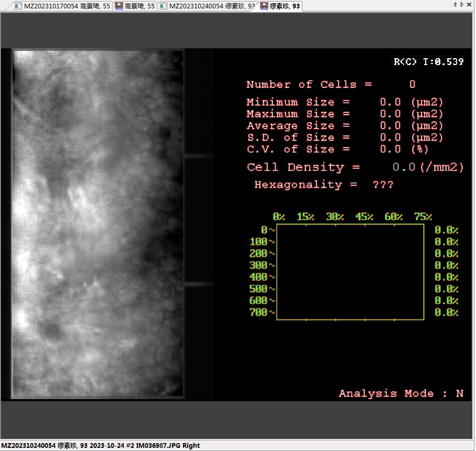The height and width of the screenshot is (451, 476).
Task: Click the document icon on the MZ202310240054 tab
Action: 164,6
